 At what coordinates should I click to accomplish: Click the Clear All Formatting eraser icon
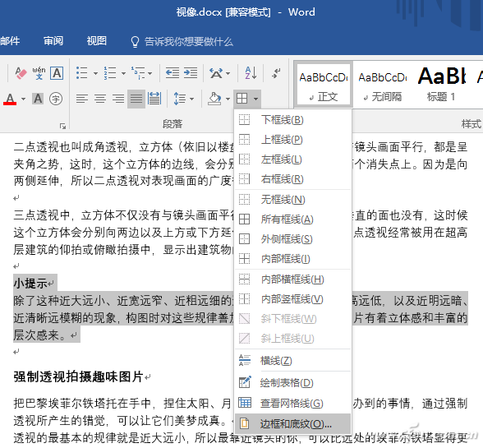(x=21, y=73)
